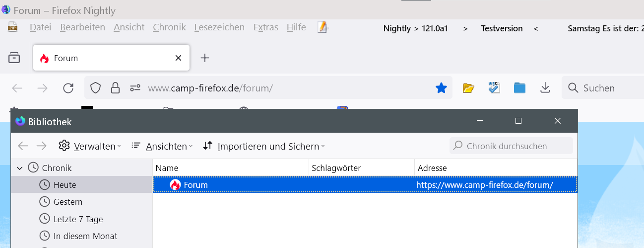Collapse the Chronik tree node
The image size is (644, 248).
[20, 168]
